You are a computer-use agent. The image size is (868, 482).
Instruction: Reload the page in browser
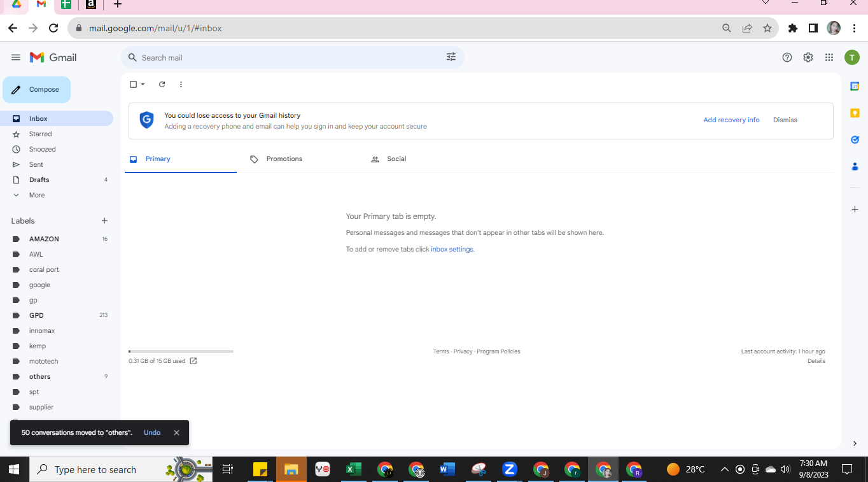53,28
